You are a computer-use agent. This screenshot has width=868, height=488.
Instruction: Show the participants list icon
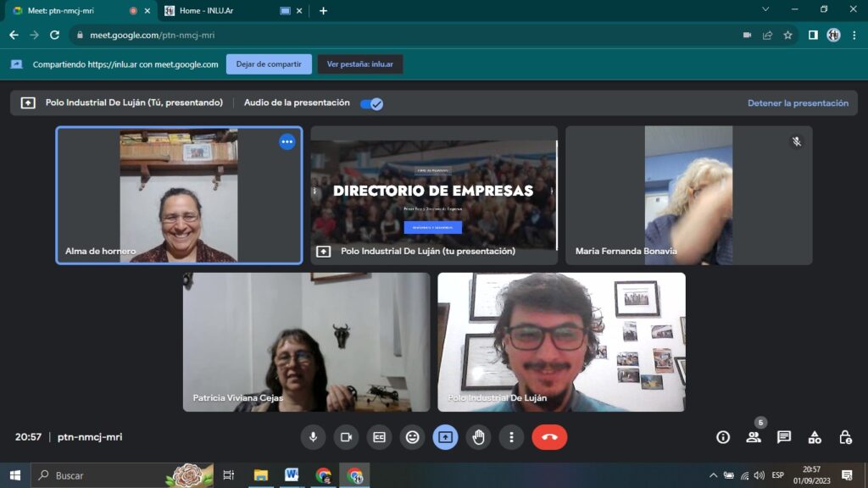click(754, 437)
